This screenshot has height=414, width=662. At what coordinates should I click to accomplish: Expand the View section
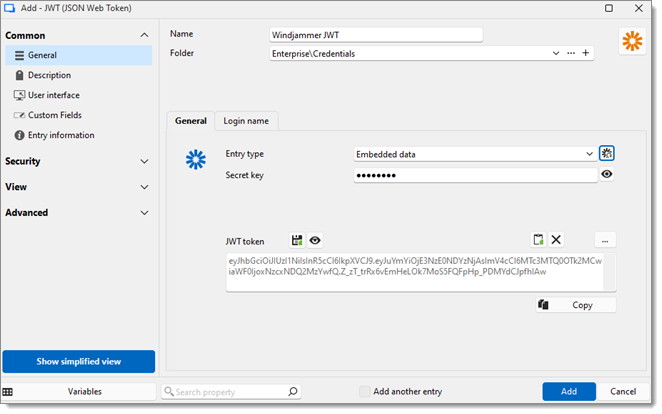click(144, 187)
